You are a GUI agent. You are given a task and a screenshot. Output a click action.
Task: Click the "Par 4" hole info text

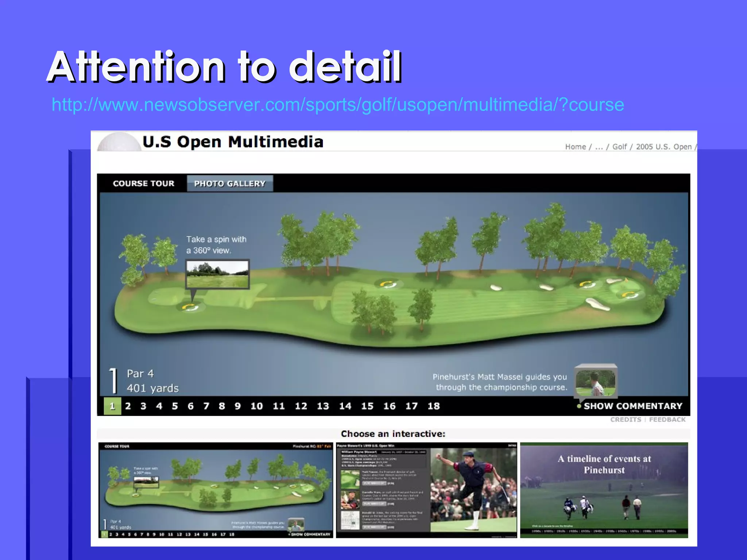[x=140, y=374]
